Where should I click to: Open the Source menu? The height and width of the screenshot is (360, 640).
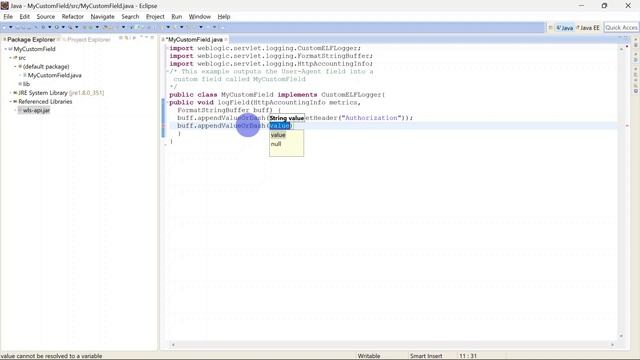[x=46, y=17]
